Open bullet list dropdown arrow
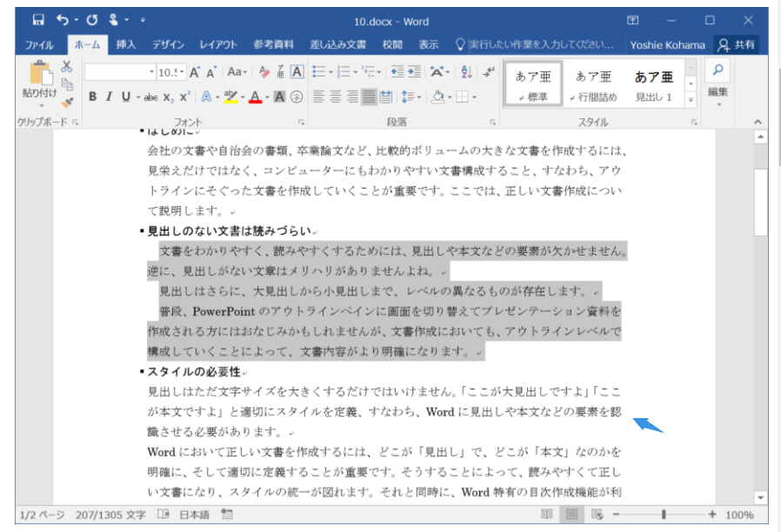Viewport: 781px width, 532px height. pos(330,73)
